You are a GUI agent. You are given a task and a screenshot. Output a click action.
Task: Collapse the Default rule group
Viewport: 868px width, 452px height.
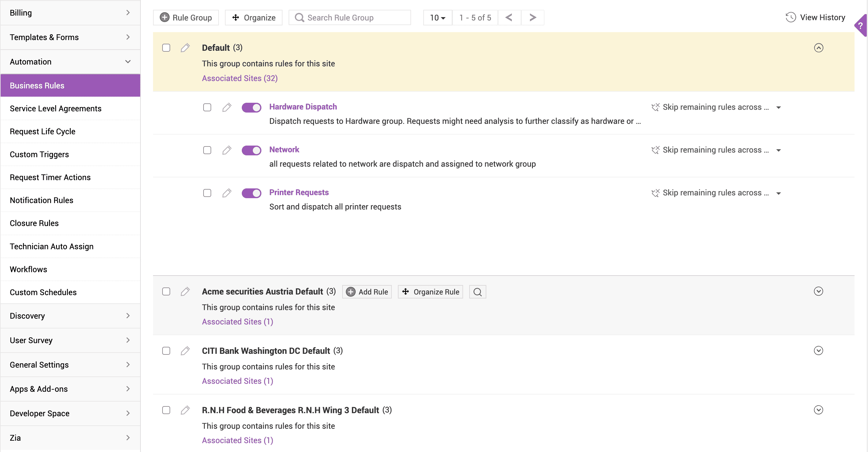818,48
